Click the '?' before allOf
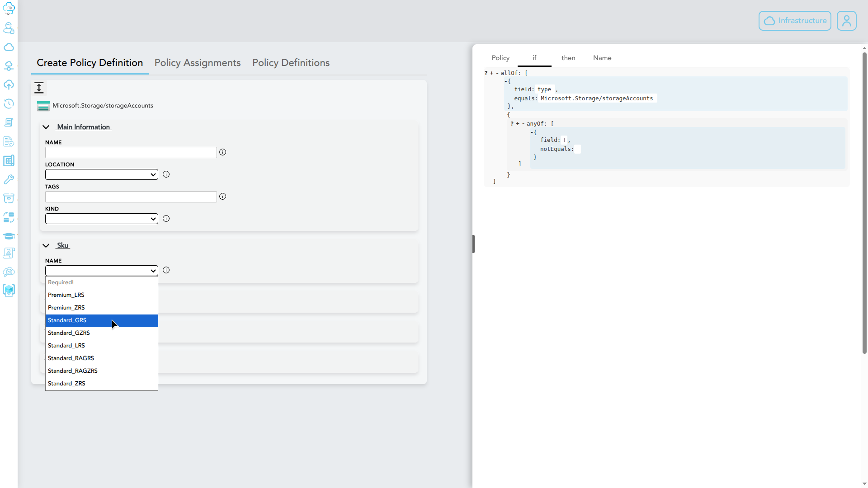 486,73
